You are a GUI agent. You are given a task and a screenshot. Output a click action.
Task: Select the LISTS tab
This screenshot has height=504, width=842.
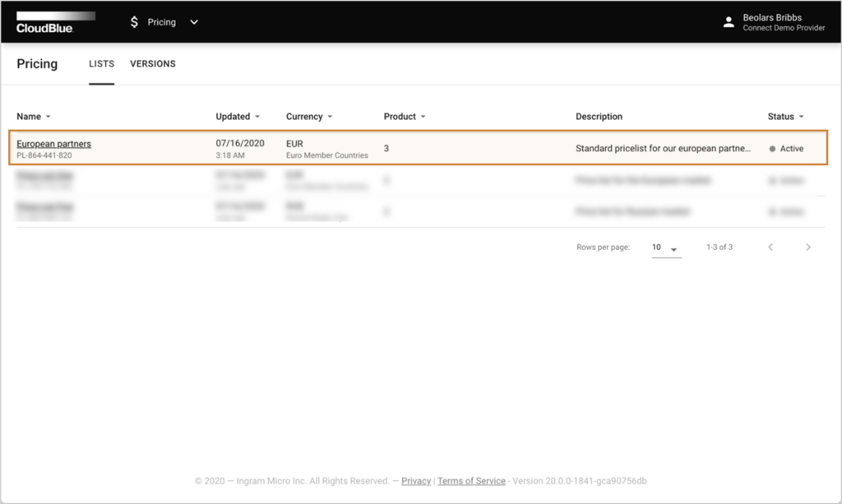pyautogui.click(x=101, y=63)
